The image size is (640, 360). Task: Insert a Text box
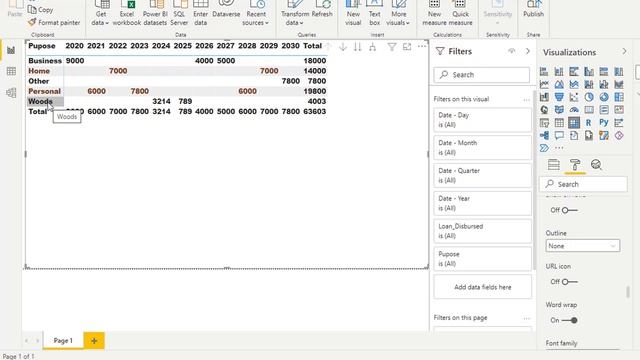(374, 14)
